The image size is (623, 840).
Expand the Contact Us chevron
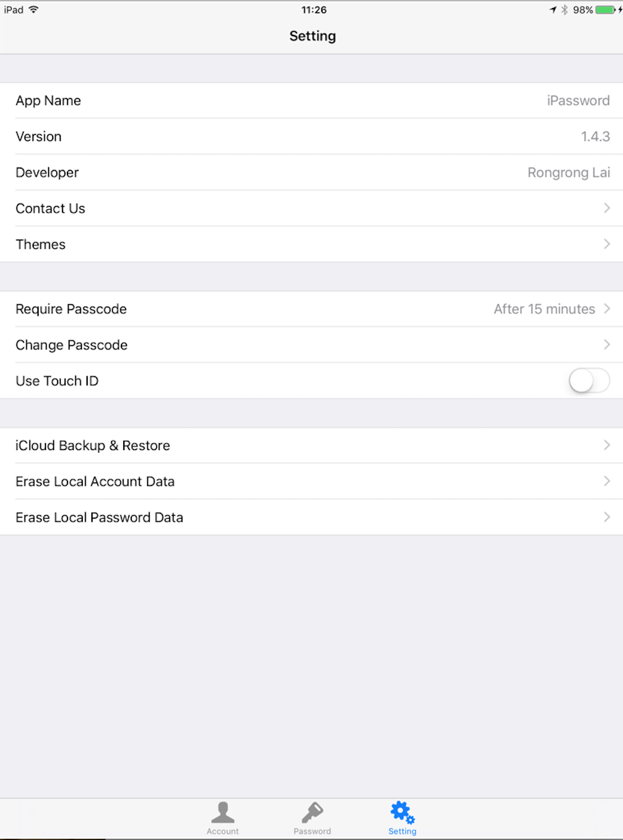606,208
